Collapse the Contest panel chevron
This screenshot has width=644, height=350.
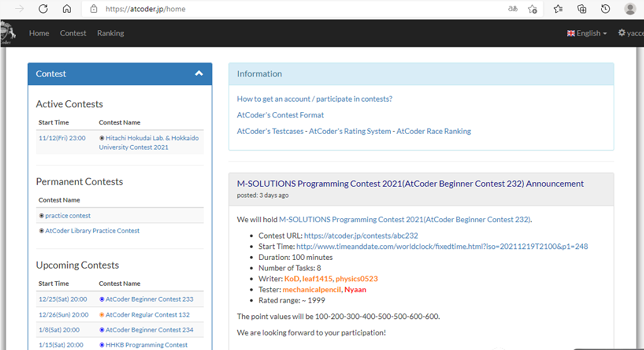point(198,74)
